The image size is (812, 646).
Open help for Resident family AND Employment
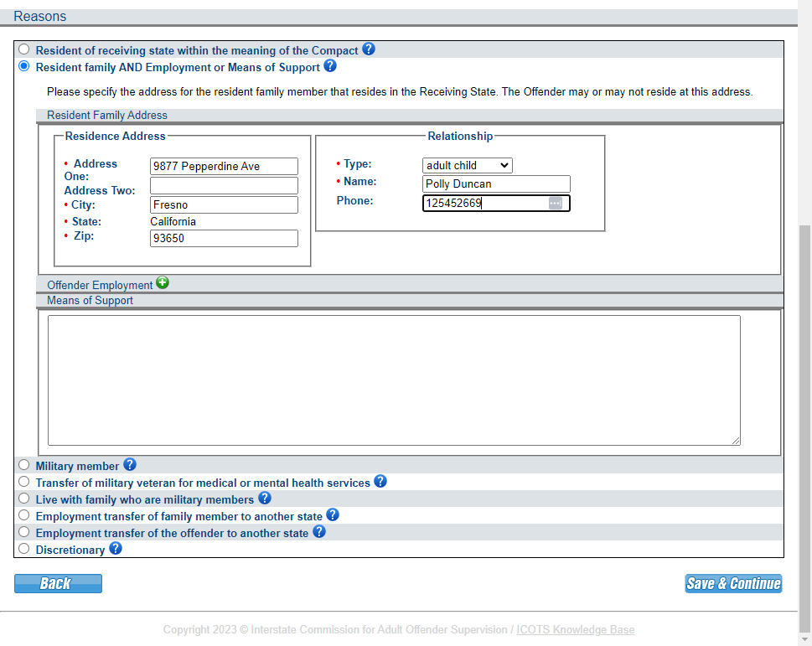pos(330,65)
